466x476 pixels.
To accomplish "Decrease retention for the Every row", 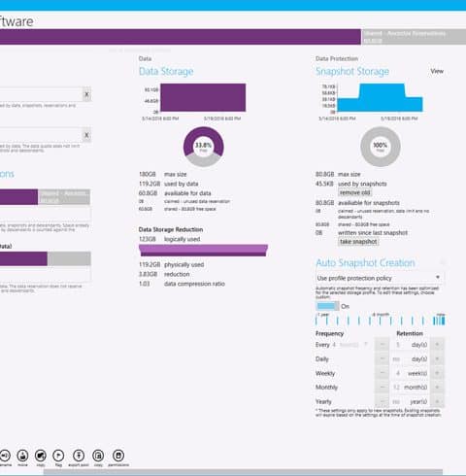I will click(x=383, y=345).
